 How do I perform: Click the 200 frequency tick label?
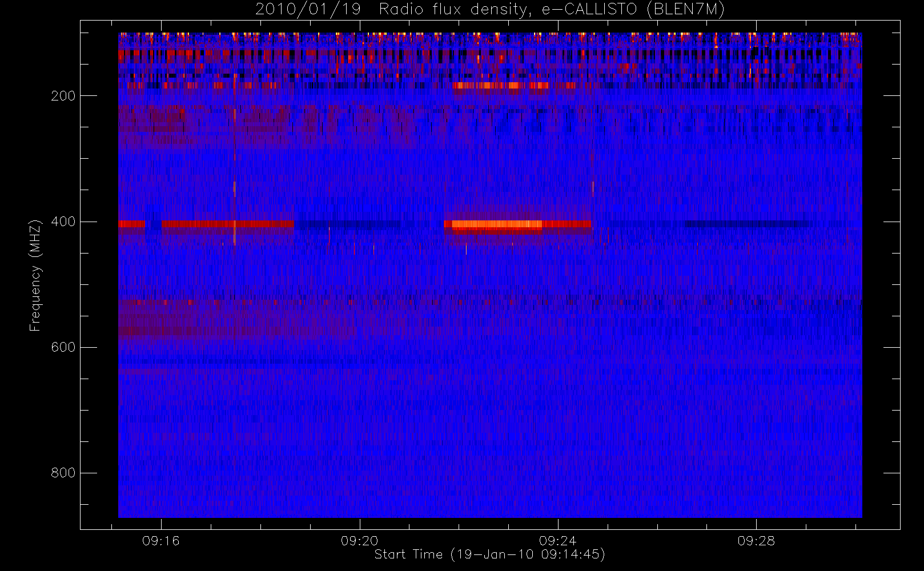63,96
